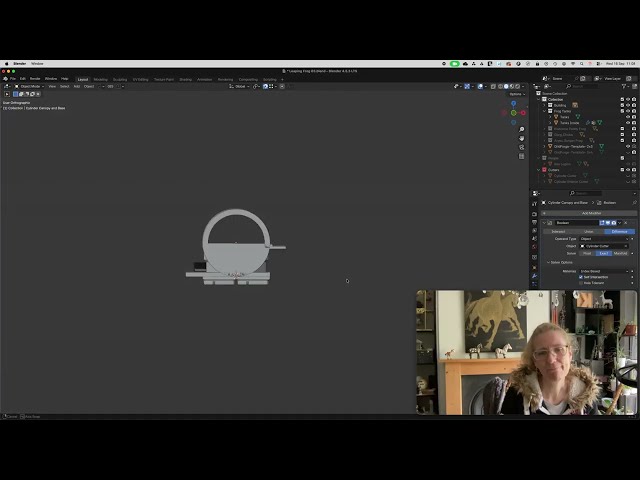Remove the Boolean modifier with X button
Image resolution: width=640 pixels, height=480 pixels.
(x=626, y=223)
